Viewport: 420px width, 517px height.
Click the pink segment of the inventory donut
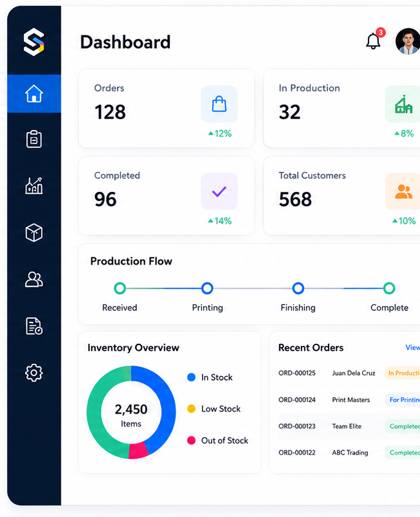coord(138,451)
